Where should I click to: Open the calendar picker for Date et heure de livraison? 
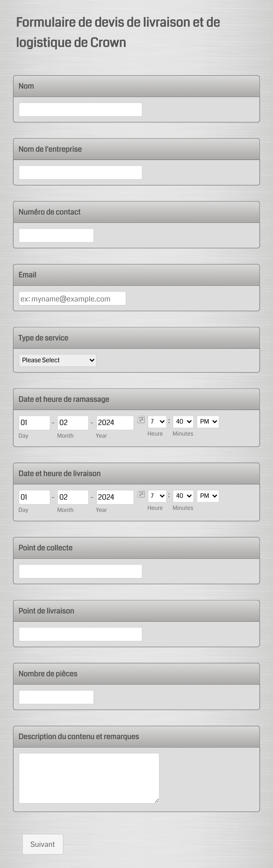pyautogui.click(x=141, y=494)
